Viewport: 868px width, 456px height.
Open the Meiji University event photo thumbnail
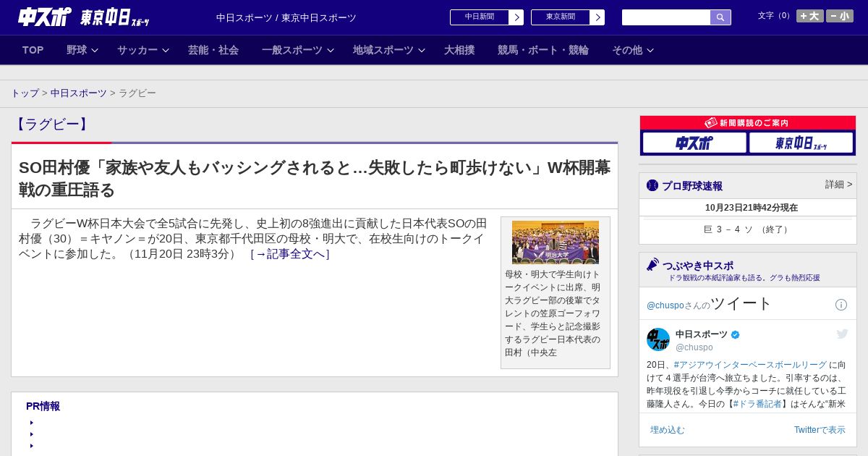(556, 242)
